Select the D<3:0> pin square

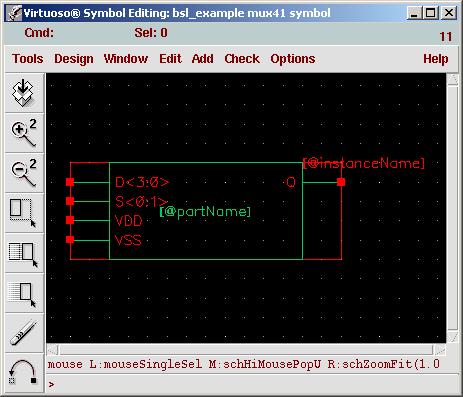point(70,182)
